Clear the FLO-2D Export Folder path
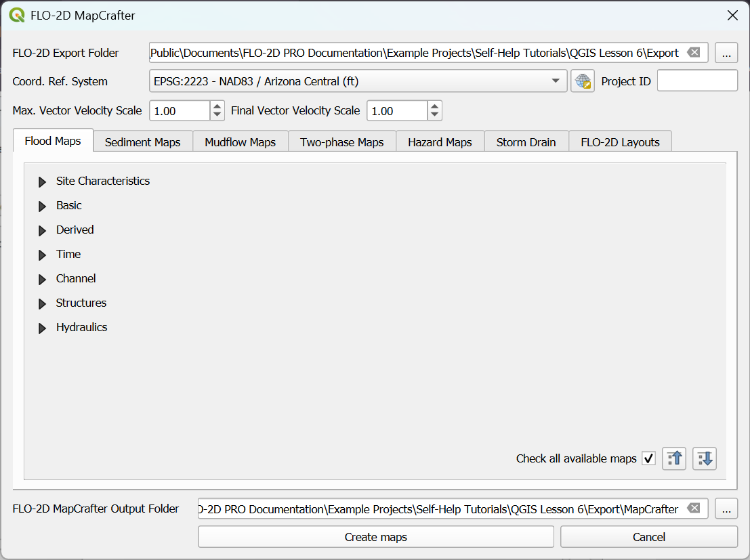This screenshot has height=560, width=750. point(693,53)
